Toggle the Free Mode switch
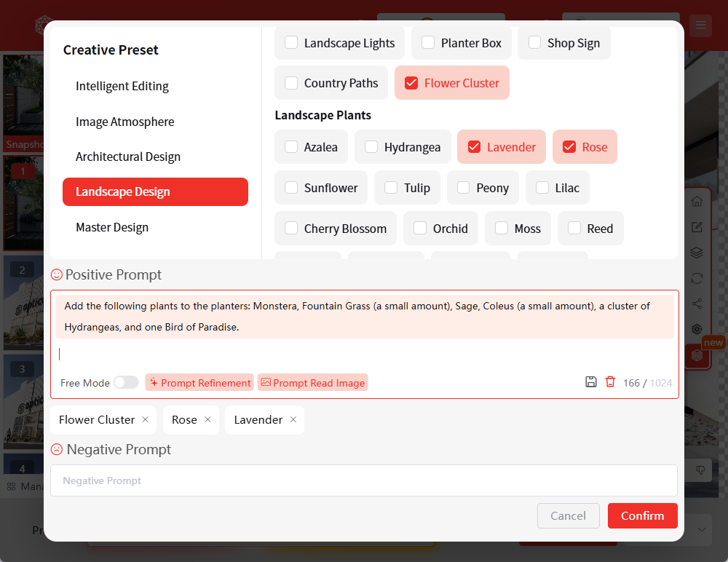The height and width of the screenshot is (562, 728). click(125, 383)
